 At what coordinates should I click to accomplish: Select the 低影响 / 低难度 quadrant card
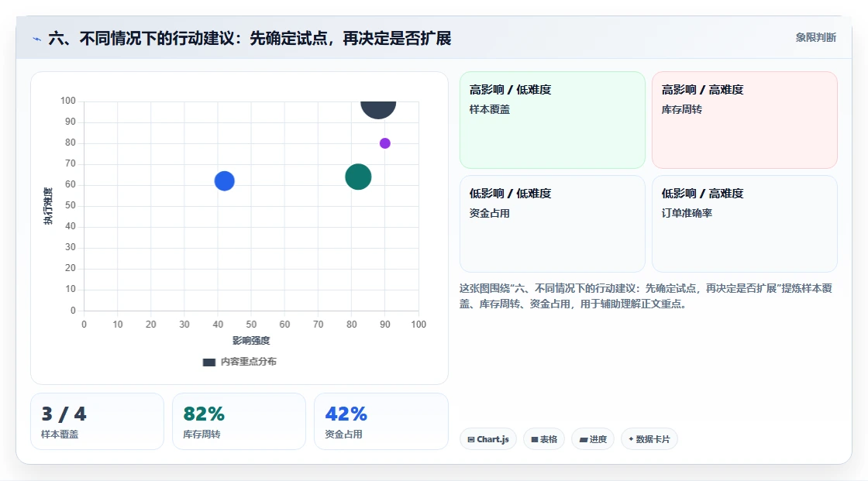point(553,224)
